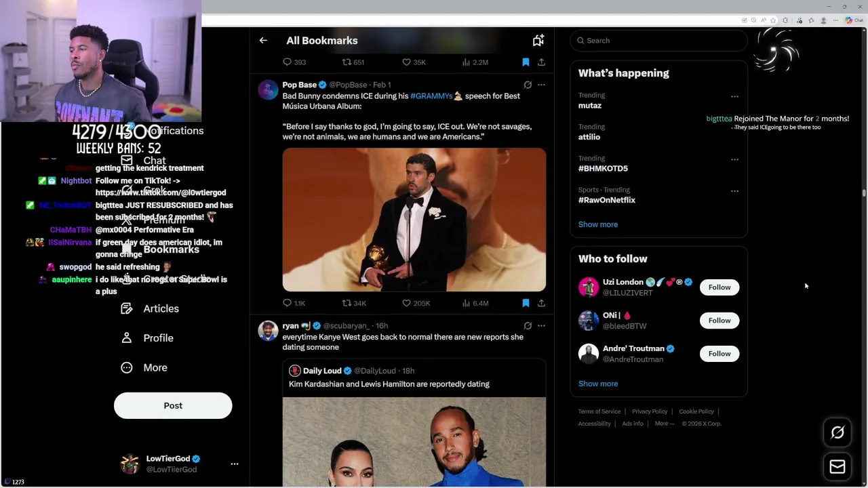View analytics of Pop Base post (6.4M)

pyautogui.click(x=475, y=303)
